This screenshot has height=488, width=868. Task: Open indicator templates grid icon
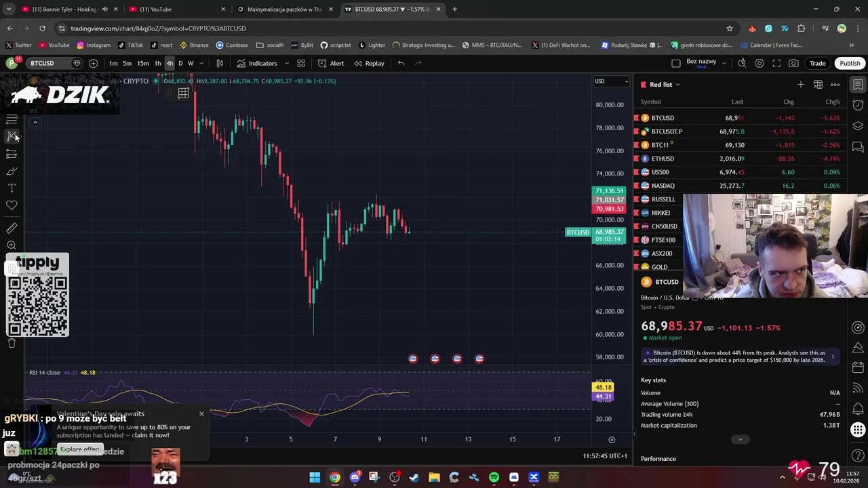(x=301, y=63)
